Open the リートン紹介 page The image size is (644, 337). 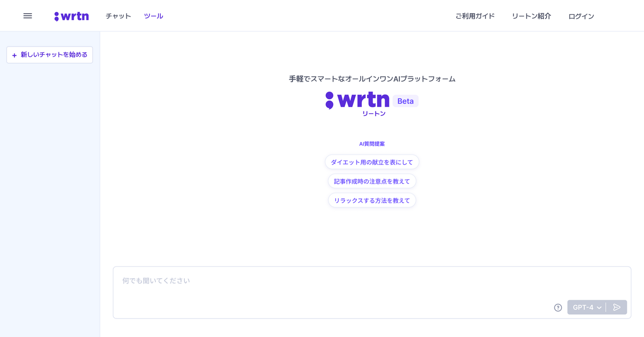pos(531,16)
